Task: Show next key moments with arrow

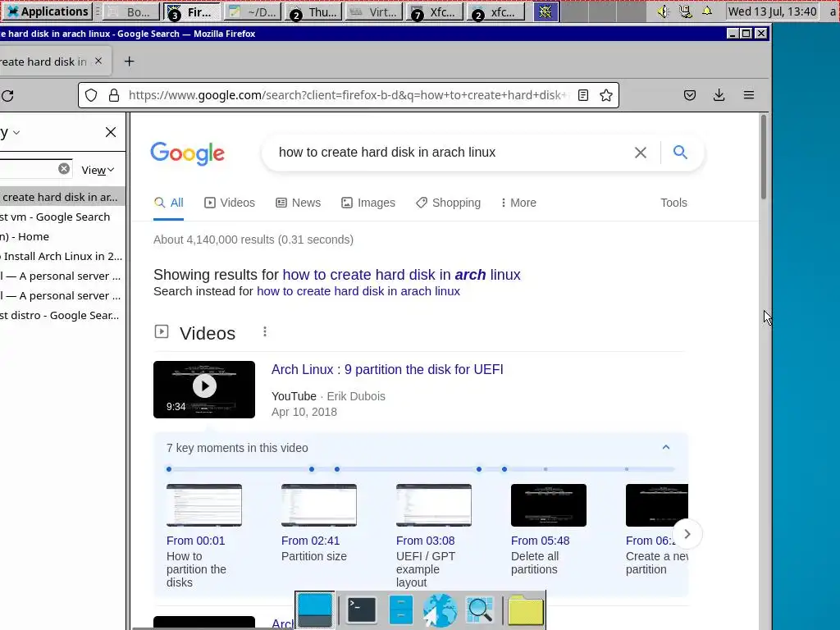Action: pos(687,534)
